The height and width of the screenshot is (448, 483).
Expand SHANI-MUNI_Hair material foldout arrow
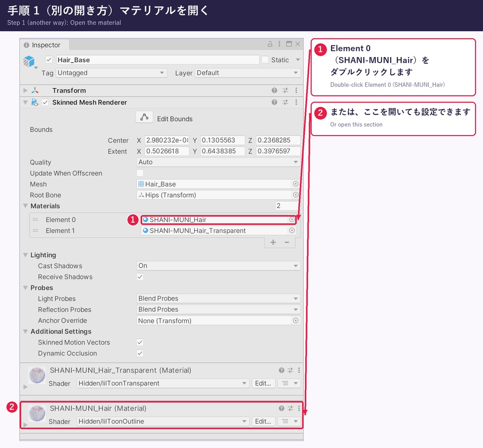[25, 424]
